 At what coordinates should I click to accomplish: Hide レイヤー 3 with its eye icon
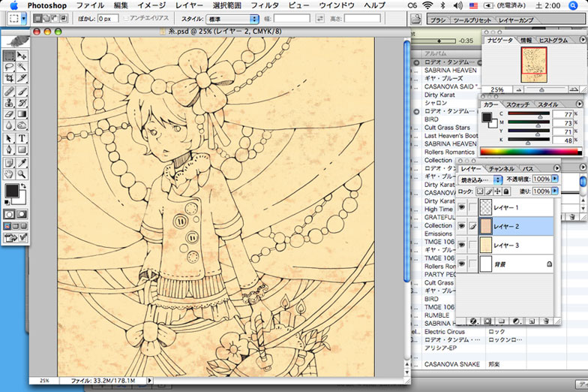(x=462, y=245)
